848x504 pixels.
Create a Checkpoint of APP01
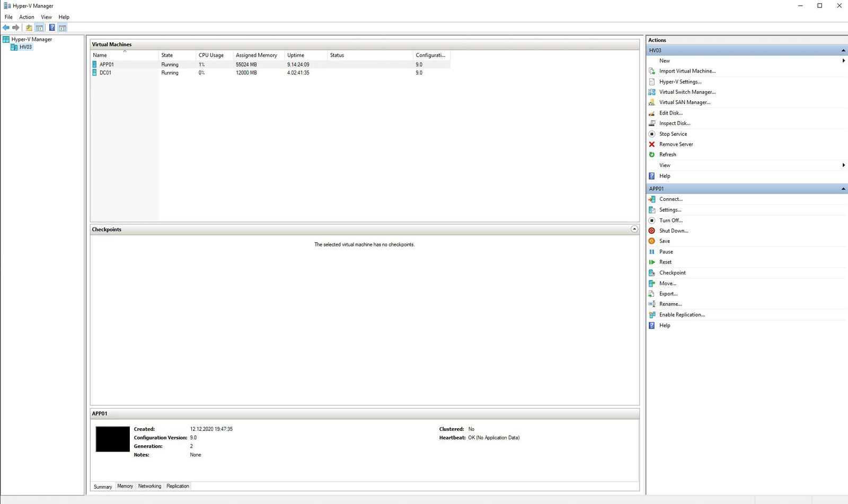point(673,273)
